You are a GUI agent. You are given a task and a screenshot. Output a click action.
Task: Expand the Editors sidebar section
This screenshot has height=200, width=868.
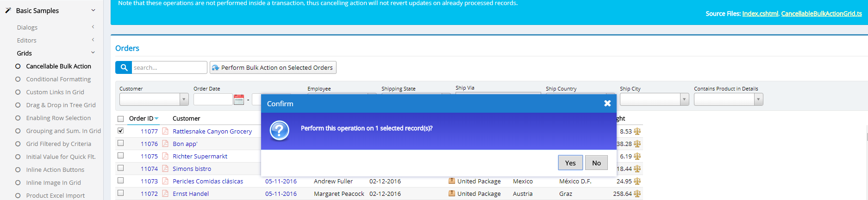[x=93, y=40]
